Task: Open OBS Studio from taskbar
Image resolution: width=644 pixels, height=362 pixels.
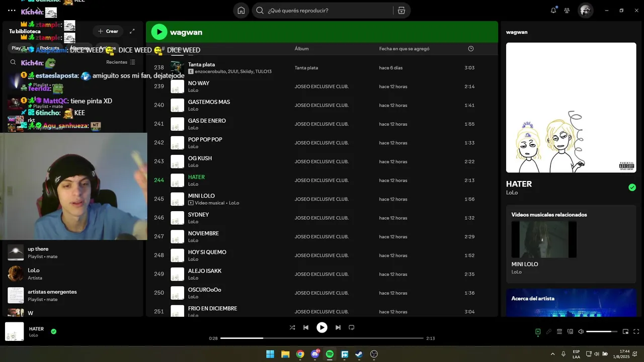Action: [374, 354]
